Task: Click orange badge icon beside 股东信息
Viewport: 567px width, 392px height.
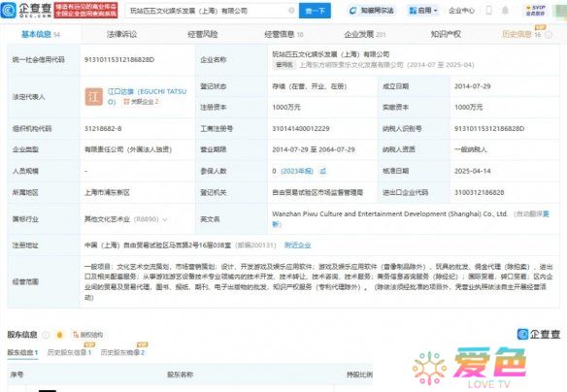Action: tap(59, 336)
